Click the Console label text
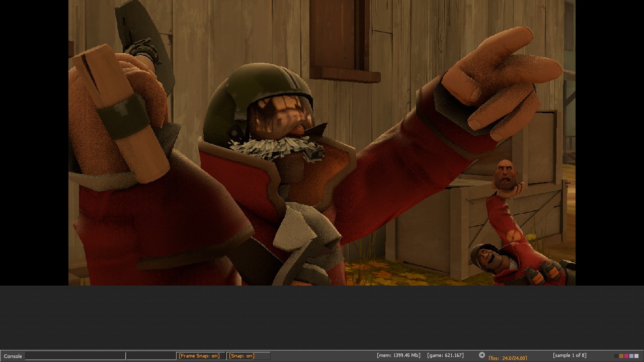The height and width of the screenshot is (362, 644). 13,356
